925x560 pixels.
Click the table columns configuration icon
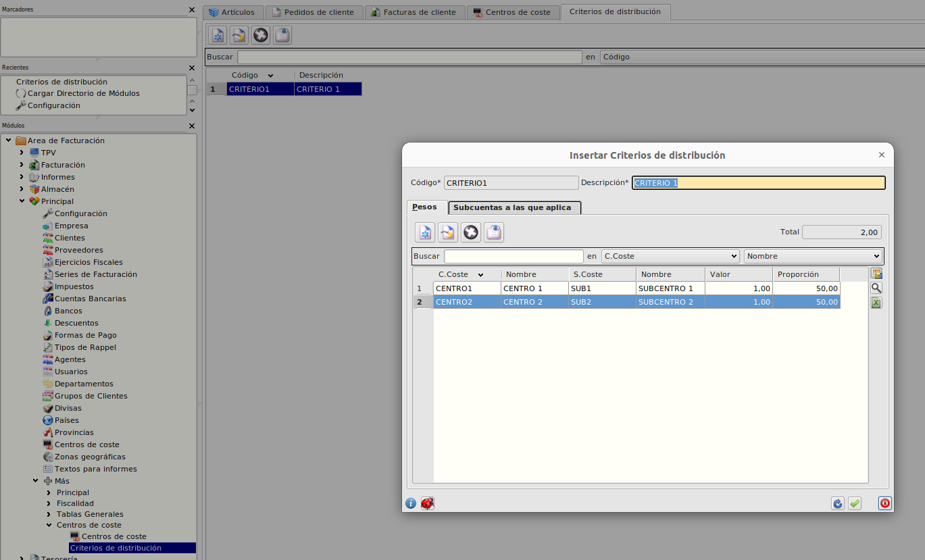[876, 274]
